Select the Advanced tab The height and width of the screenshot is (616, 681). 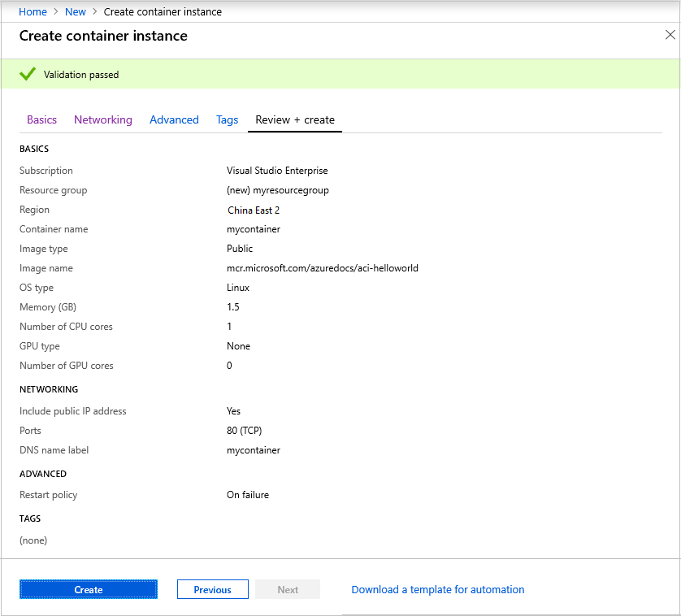[x=174, y=119]
